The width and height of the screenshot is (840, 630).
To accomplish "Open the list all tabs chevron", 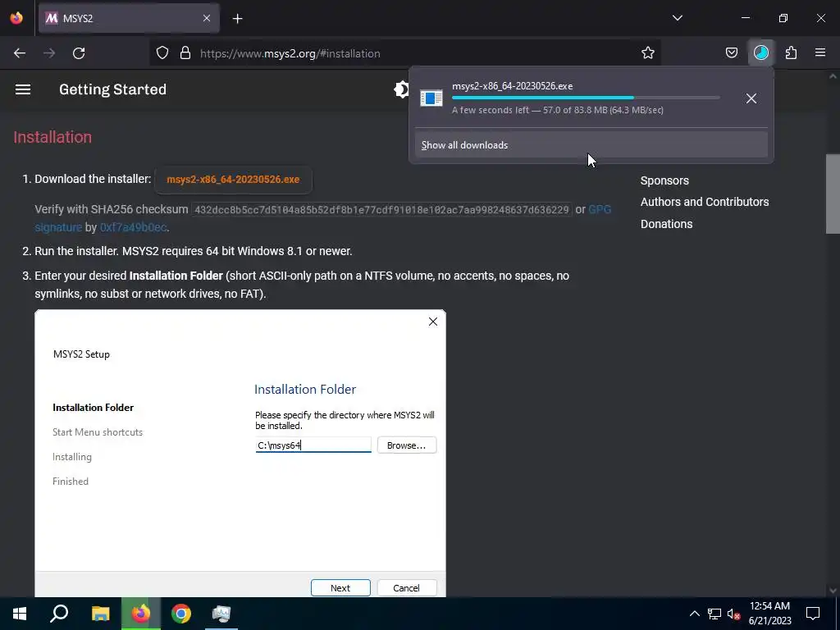I will coord(677,18).
